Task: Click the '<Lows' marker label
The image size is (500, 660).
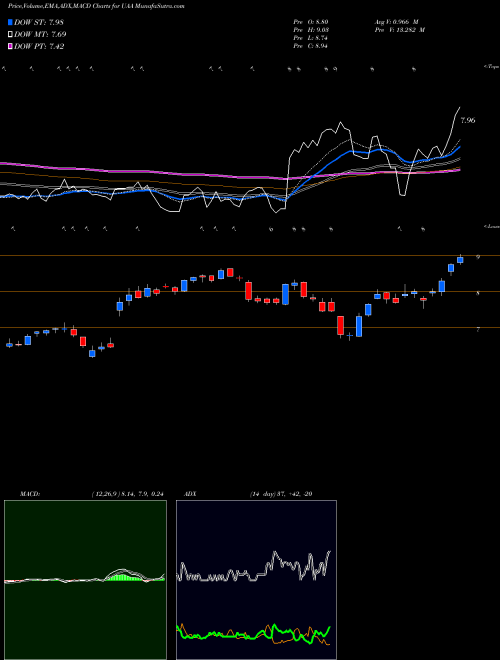Action: pyautogui.click(x=491, y=226)
